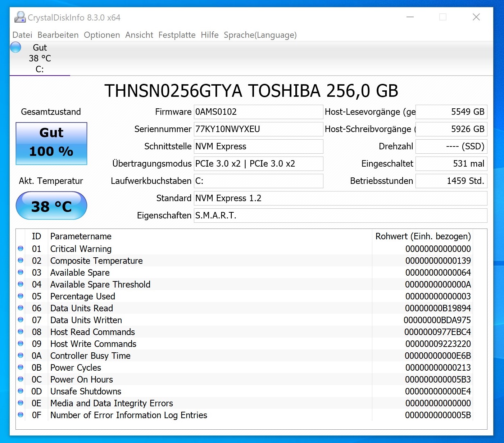This screenshot has height=443, width=504.
Task: Click the Eigenschaften field S.M.A.R.T.
Action: (x=340, y=216)
